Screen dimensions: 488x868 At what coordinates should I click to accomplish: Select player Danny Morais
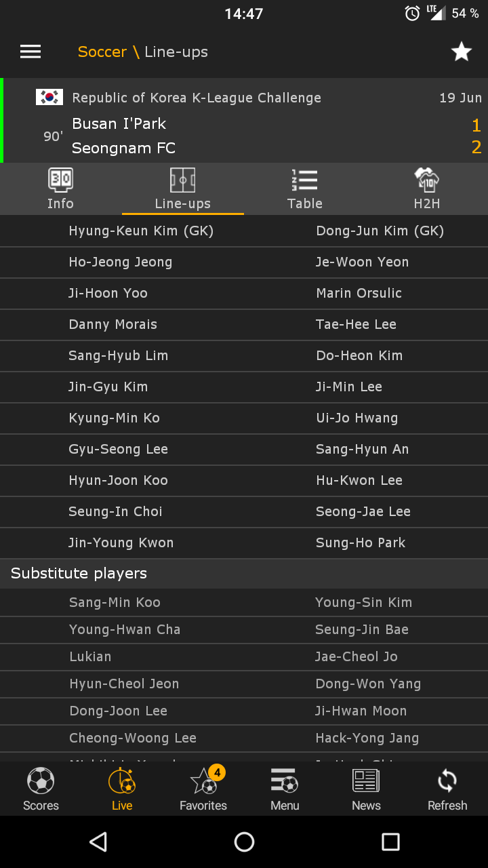[113, 324]
